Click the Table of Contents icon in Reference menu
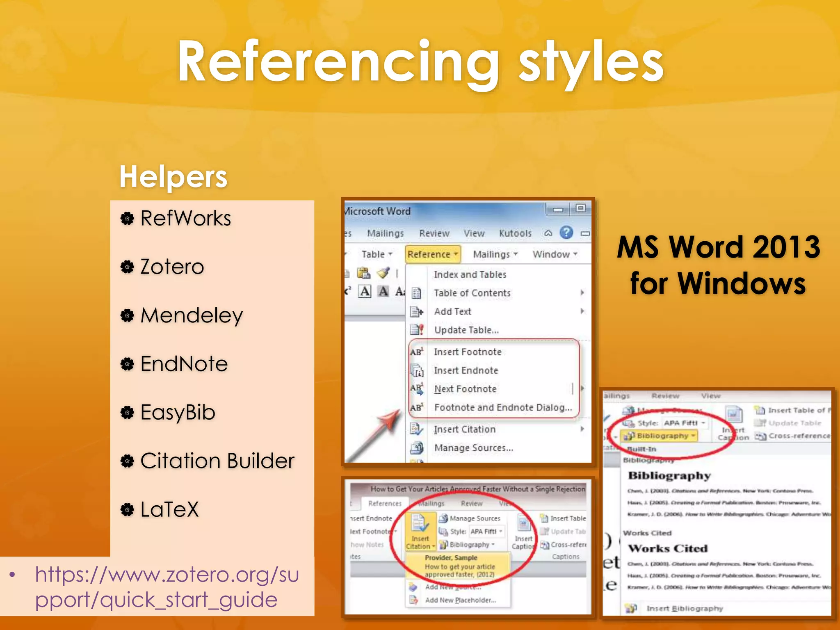 click(416, 293)
